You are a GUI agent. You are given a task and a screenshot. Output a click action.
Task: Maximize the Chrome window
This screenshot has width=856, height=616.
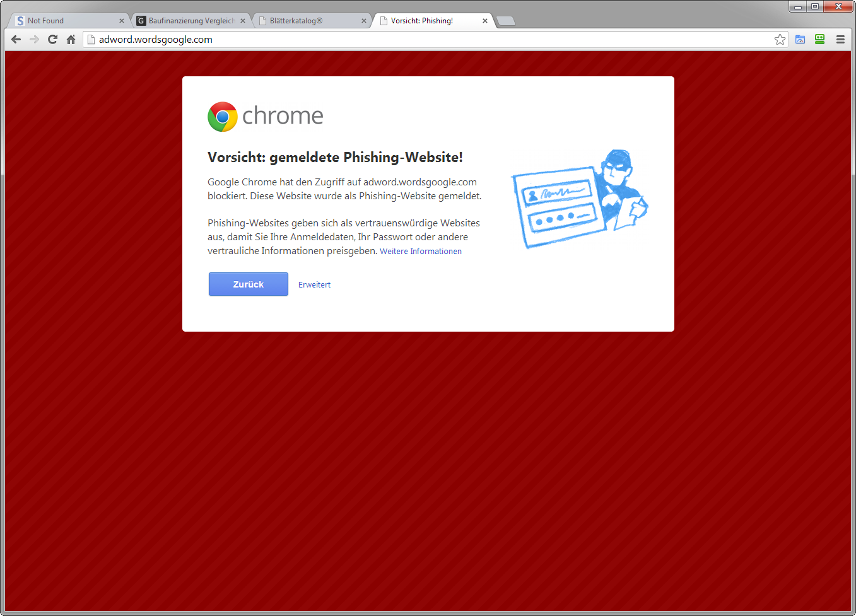[x=815, y=7]
